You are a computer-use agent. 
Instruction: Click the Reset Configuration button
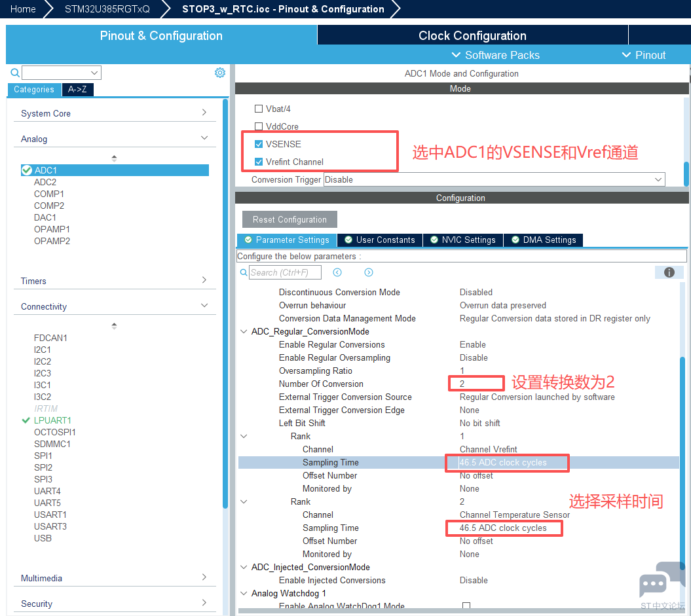pos(289,219)
